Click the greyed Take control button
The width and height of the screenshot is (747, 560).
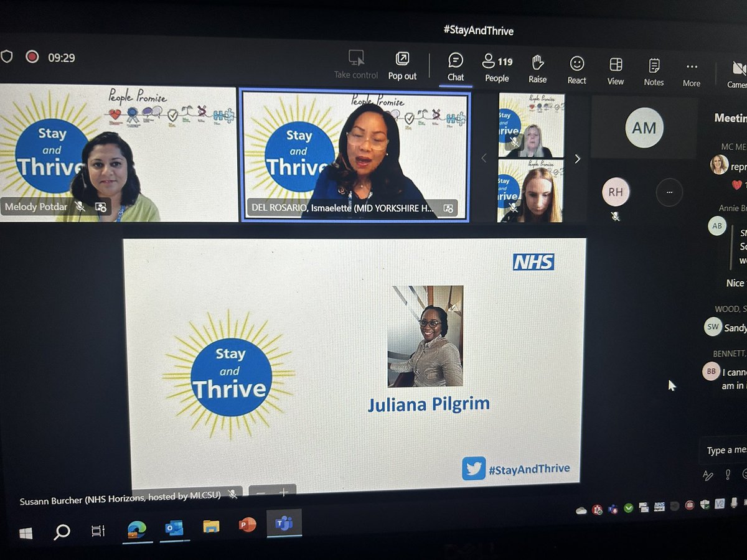tap(356, 65)
